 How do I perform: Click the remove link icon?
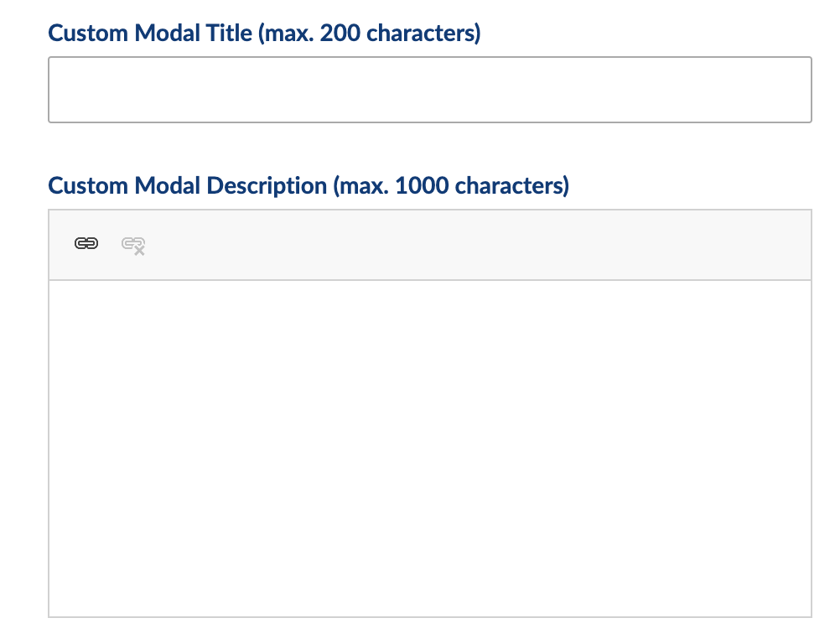[133, 245]
